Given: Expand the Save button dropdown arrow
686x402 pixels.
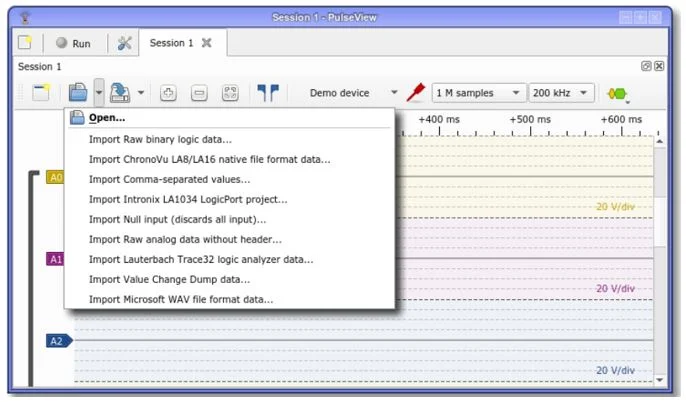Looking at the screenshot, I should [141, 93].
